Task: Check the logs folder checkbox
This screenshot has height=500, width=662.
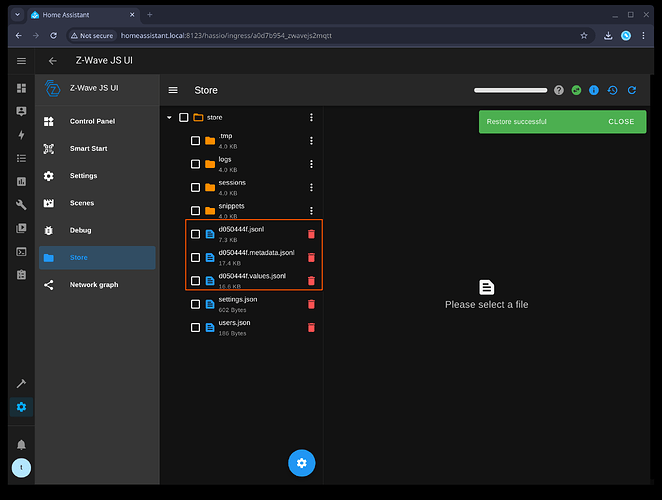Action: (x=195, y=164)
